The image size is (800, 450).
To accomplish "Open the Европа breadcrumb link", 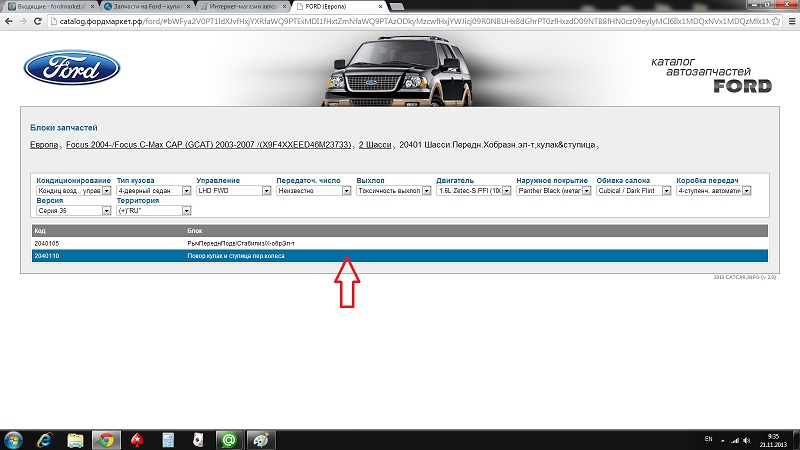I will 44,145.
